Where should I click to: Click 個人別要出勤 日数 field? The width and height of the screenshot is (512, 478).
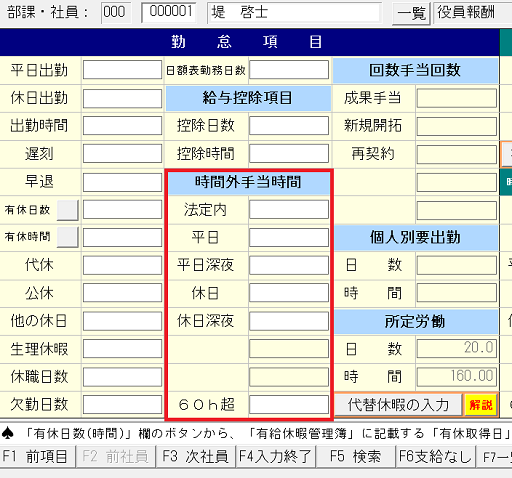pyautogui.click(x=457, y=265)
